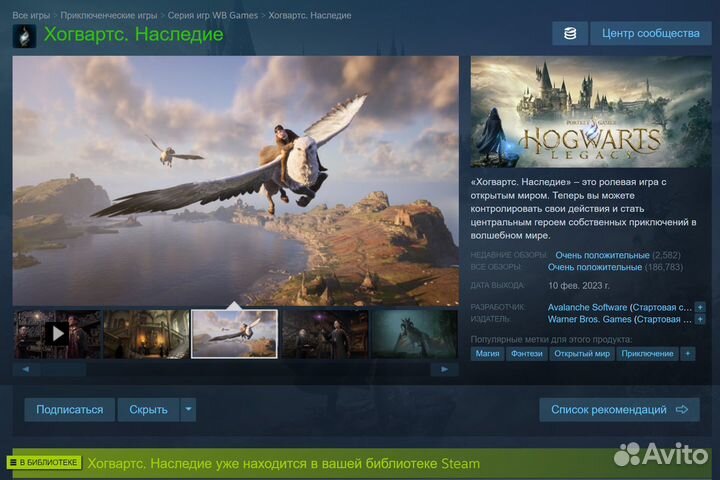
Task: Open Приключенческие игры breadcrumb link
Action: 109,15
